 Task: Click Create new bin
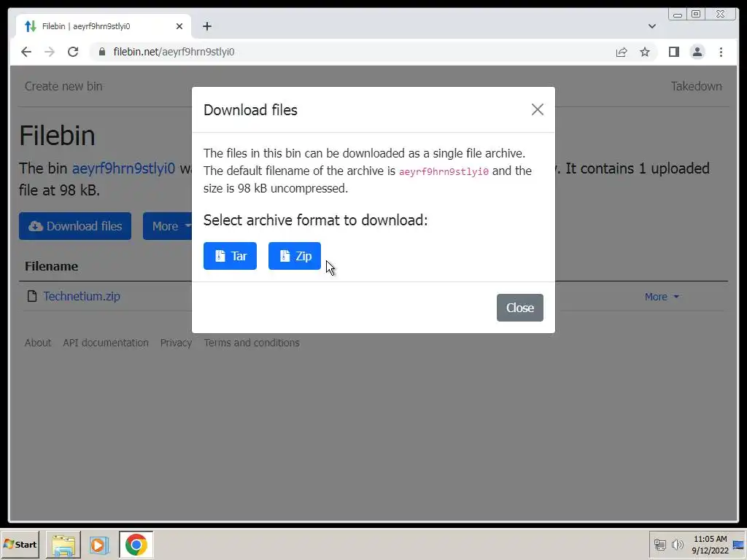(x=63, y=86)
